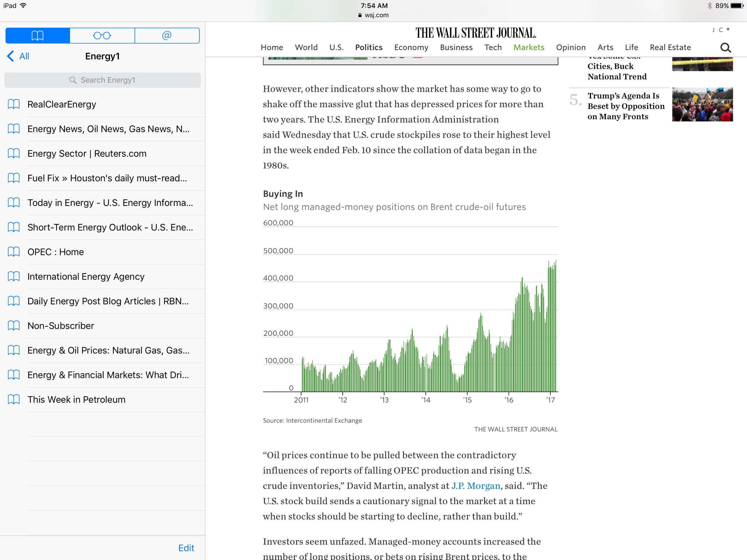Click the WSJ search magnifier icon
The width and height of the screenshot is (747, 560).
(725, 48)
